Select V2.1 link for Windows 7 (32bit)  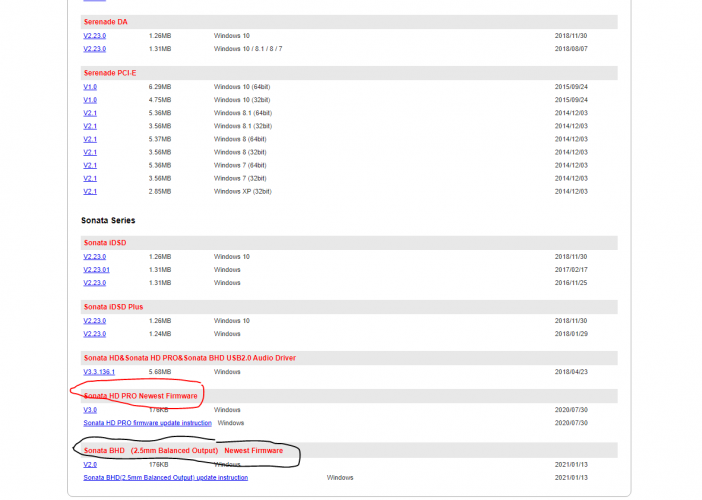[x=90, y=178]
